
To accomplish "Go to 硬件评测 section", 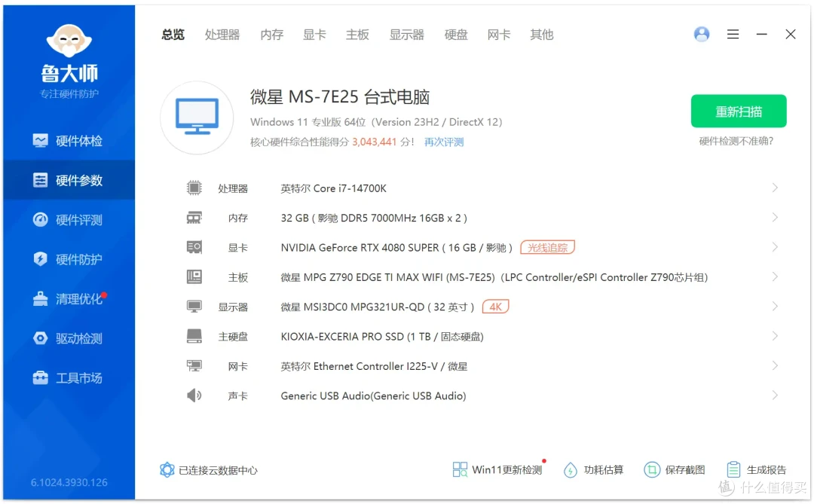I will point(68,219).
